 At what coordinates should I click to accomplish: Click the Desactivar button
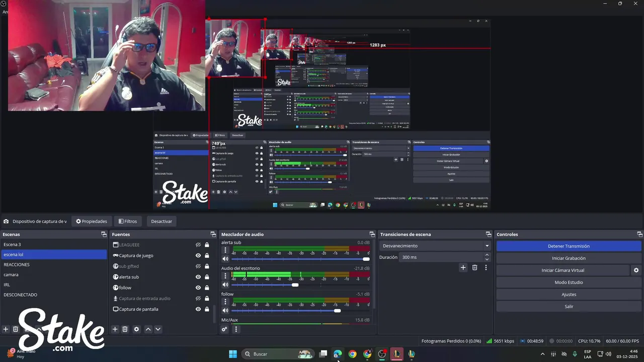pos(162,221)
